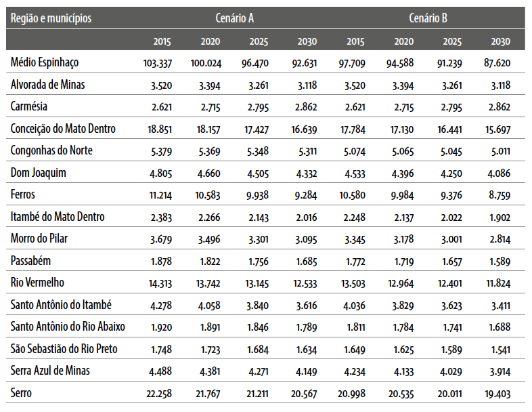The image size is (532, 412).
Task: Click the Ferros municipality name
Action: pos(24,194)
